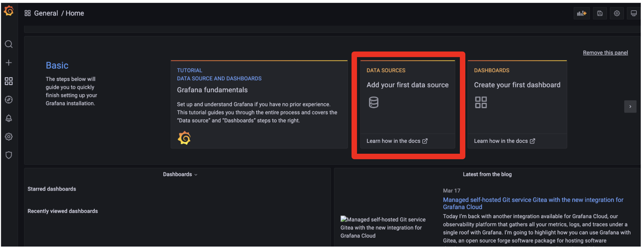Click Add your first data source card
This screenshot has width=644, height=249.
click(x=407, y=85)
